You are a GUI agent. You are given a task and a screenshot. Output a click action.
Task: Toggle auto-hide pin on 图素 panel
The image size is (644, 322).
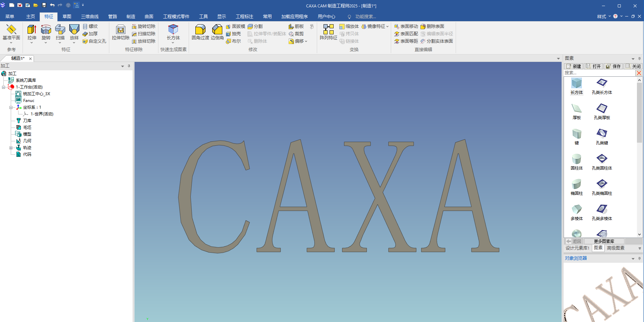coord(639,59)
